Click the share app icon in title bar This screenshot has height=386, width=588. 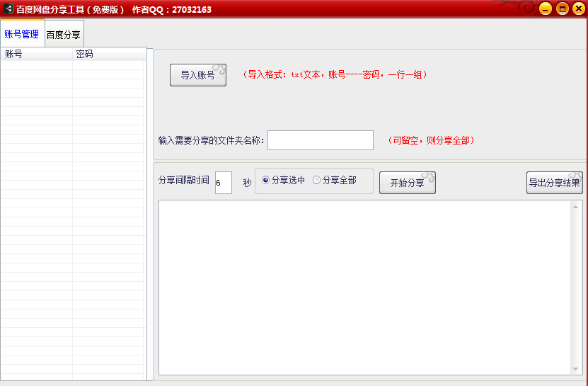pos(8,8)
